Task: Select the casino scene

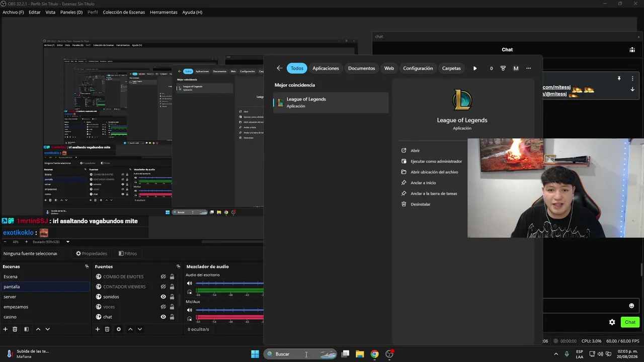Action: pyautogui.click(x=45, y=317)
